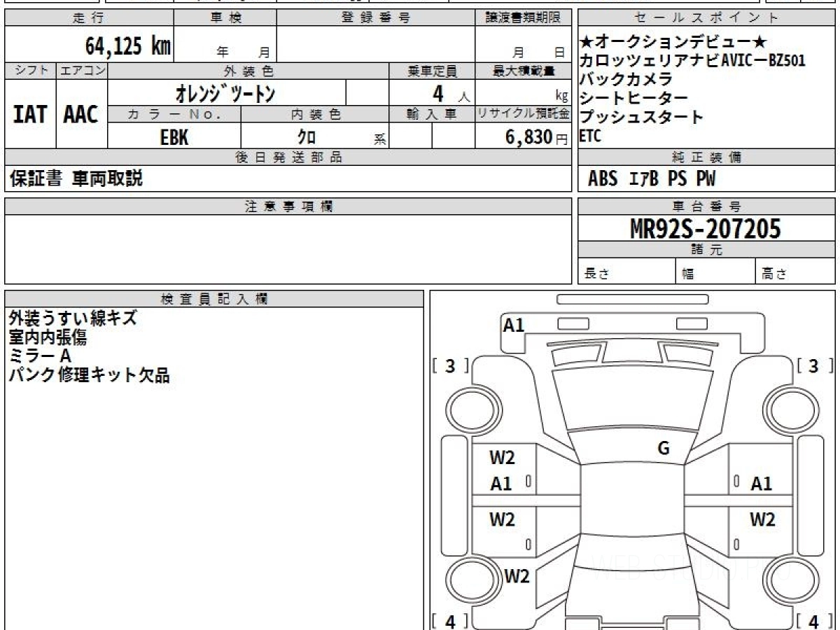Screen dimensions: 840x630
Task: Click the recycle deposit 6,830円
Action: (x=536, y=138)
